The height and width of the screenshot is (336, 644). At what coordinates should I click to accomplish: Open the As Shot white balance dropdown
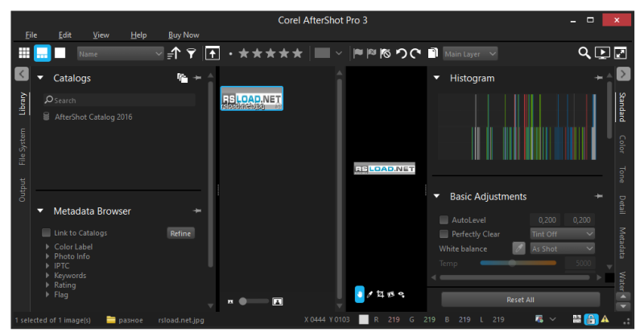(x=562, y=248)
